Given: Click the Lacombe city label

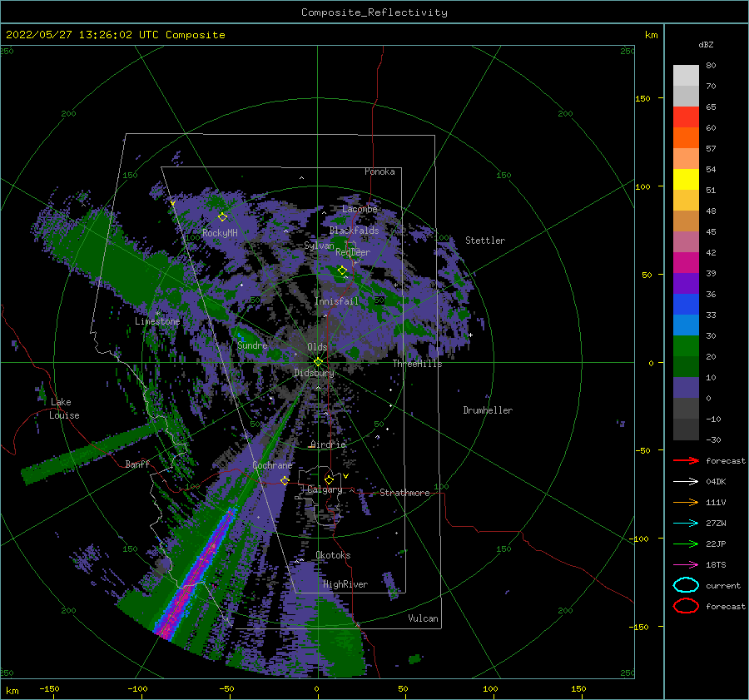Looking at the screenshot, I should click(360, 209).
